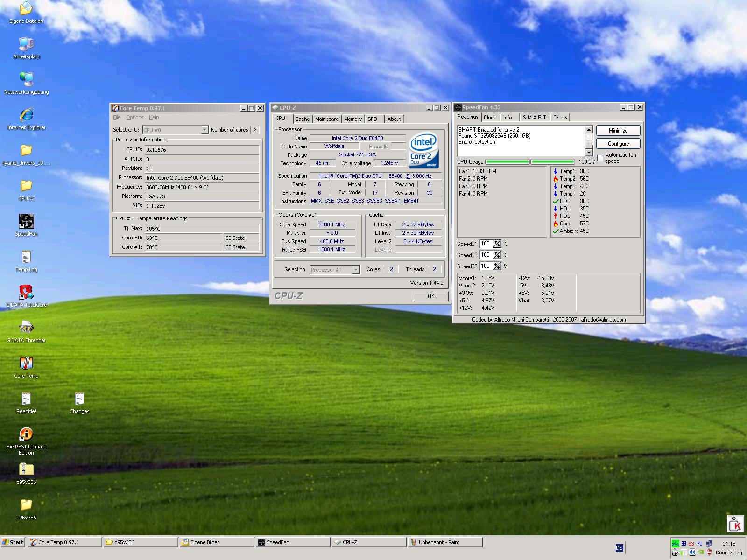This screenshot has height=560, width=747.
Task: Switch to the Clock tab in SpeedFan
Action: pyautogui.click(x=490, y=118)
